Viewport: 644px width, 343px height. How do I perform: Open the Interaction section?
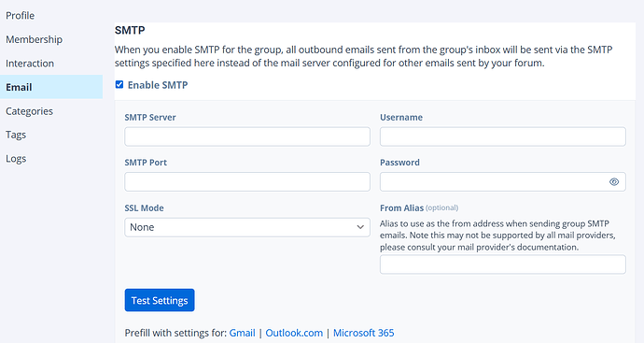tap(30, 64)
